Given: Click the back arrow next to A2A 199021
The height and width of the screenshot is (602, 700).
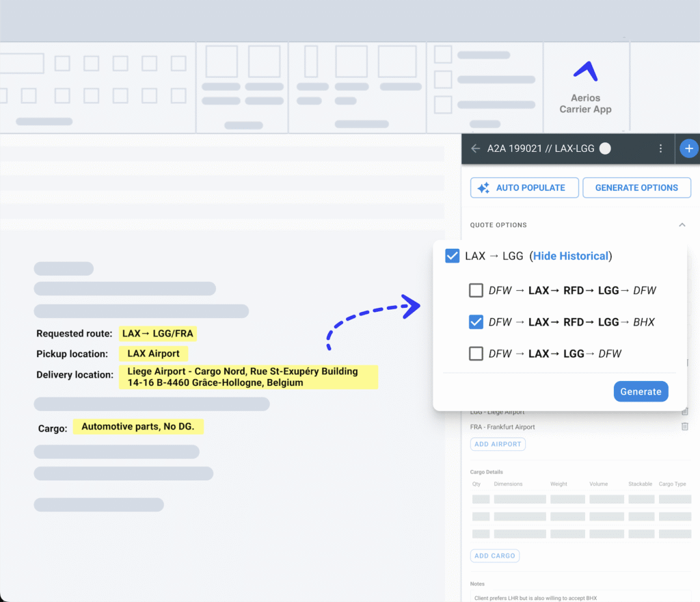Looking at the screenshot, I should coord(476,148).
